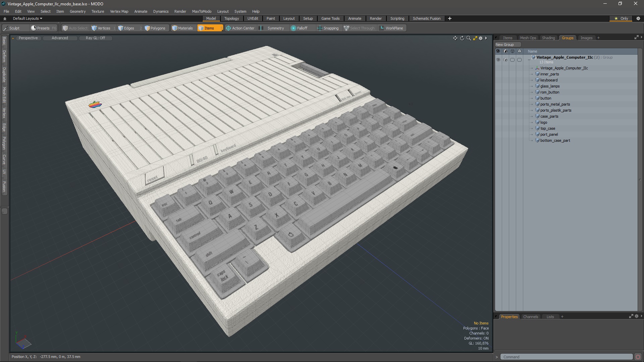Open the viewport settings gear icon
Viewport: 644px width, 362px height.
(481, 38)
